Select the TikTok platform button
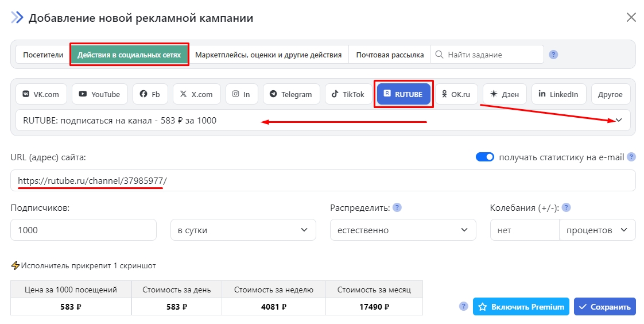644x324 pixels. pyautogui.click(x=348, y=94)
